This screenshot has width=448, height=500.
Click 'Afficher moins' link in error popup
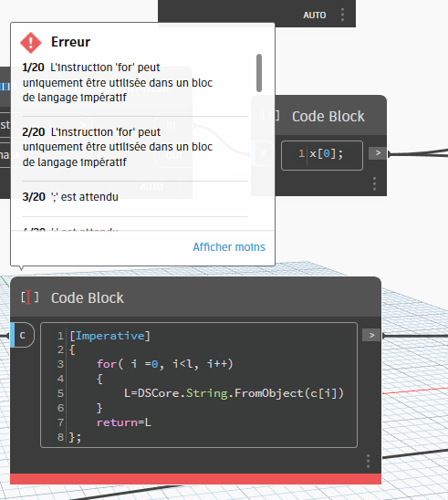tap(229, 247)
